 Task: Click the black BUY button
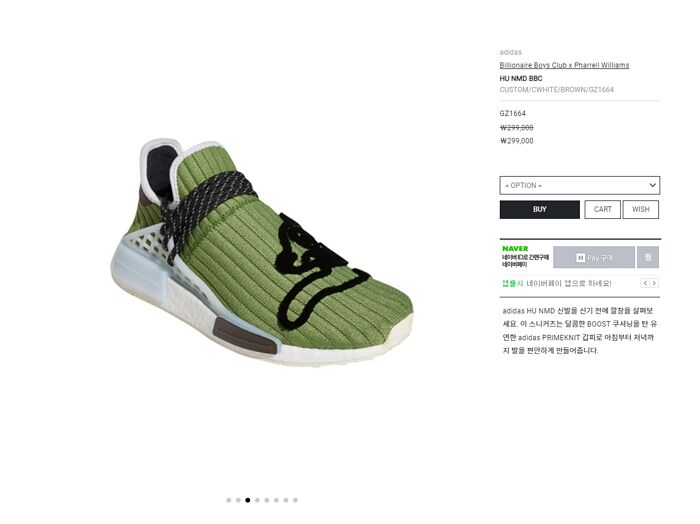(539, 209)
